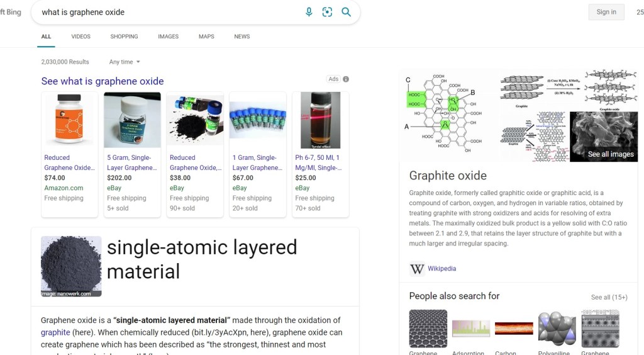Open the Graphene thumbnail in related searches

[428, 329]
